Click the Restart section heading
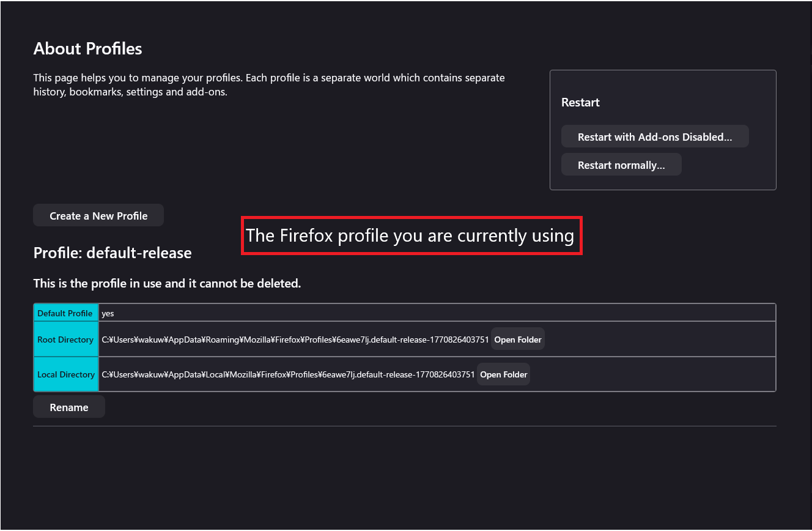Image resolution: width=812 pixels, height=531 pixels. pyautogui.click(x=580, y=103)
